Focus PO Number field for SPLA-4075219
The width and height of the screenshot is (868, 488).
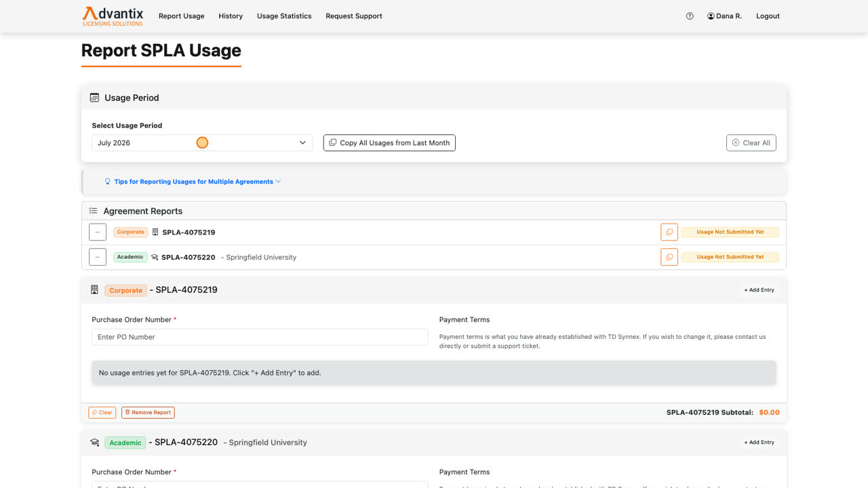tap(260, 337)
